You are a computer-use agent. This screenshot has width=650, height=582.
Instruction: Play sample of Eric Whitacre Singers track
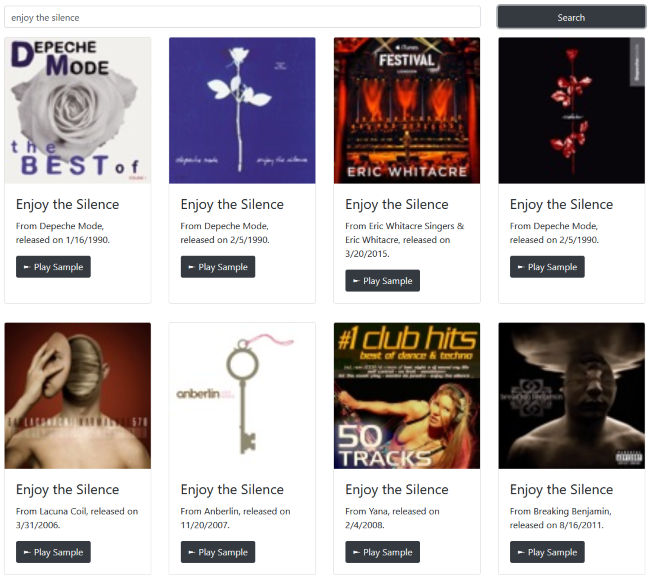383,281
